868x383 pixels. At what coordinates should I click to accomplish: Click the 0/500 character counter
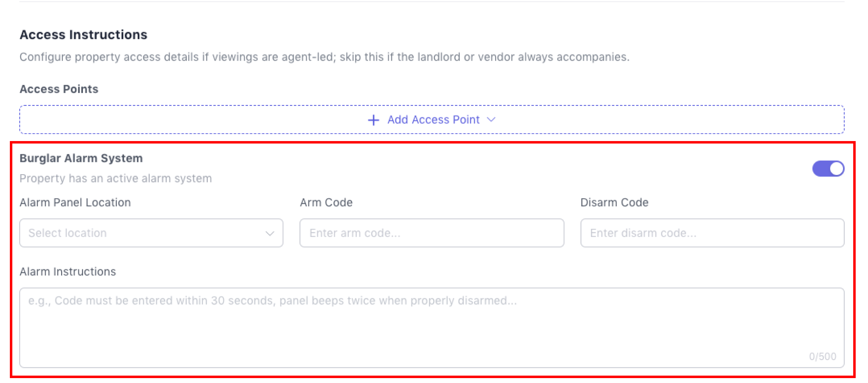click(x=822, y=356)
